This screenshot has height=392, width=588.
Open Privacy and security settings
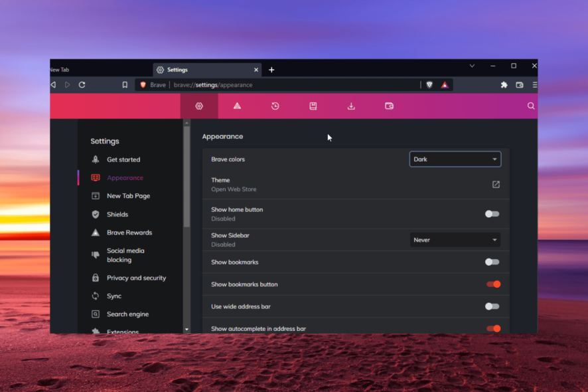point(136,278)
